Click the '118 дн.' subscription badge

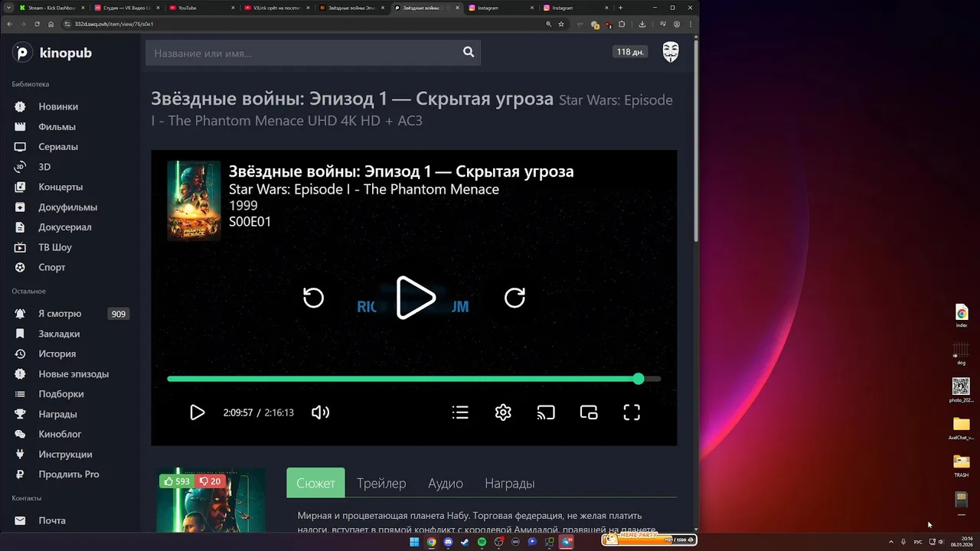[630, 52]
